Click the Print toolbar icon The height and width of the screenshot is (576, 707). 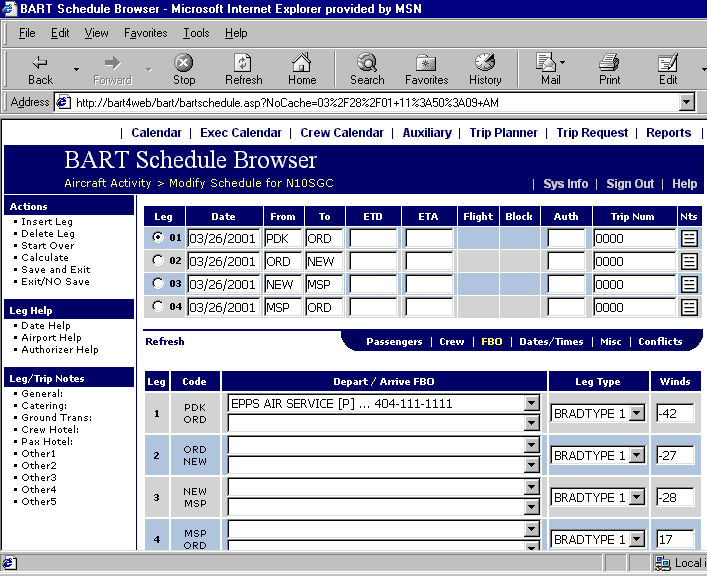tap(609, 69)
